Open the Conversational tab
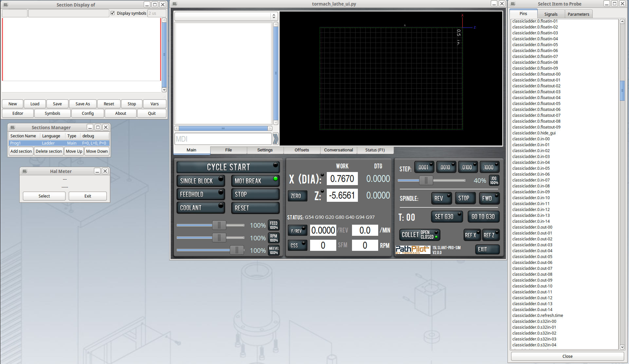The image size is (629, 364). tap(339, 150)
